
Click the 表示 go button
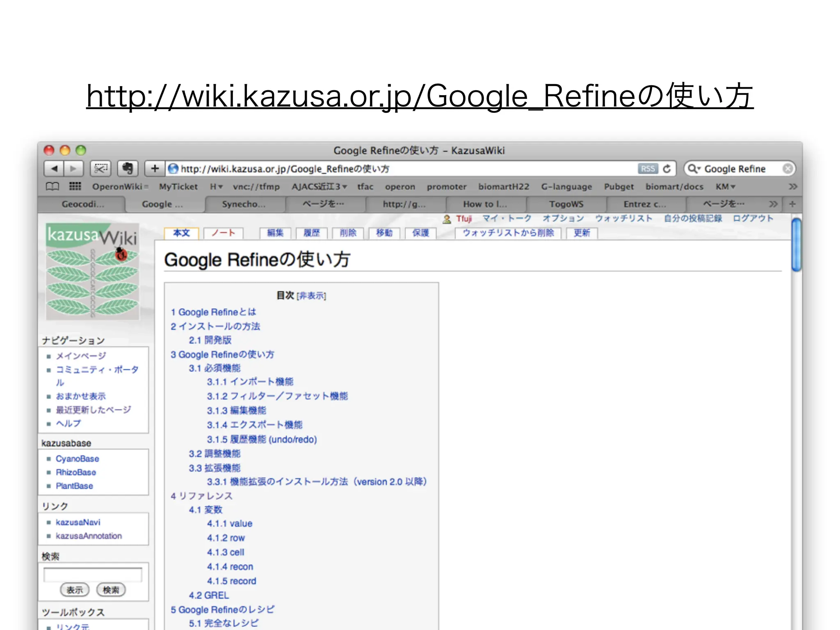[75, 590]
